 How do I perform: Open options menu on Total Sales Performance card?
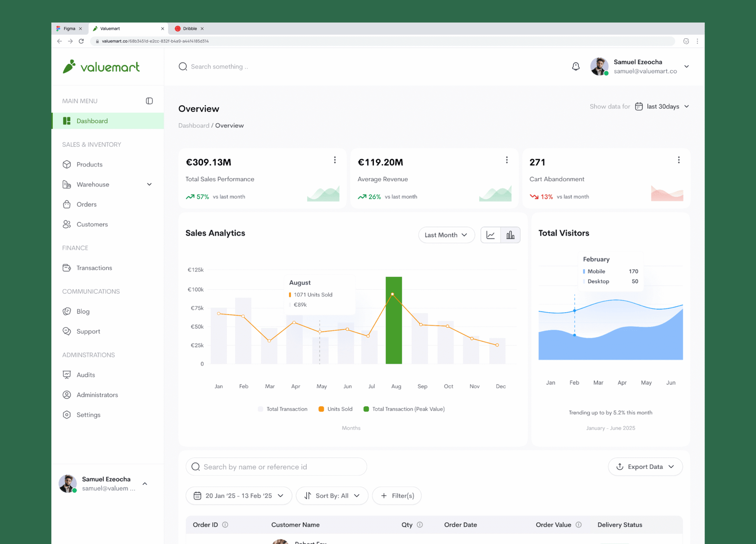pos(335,160)
